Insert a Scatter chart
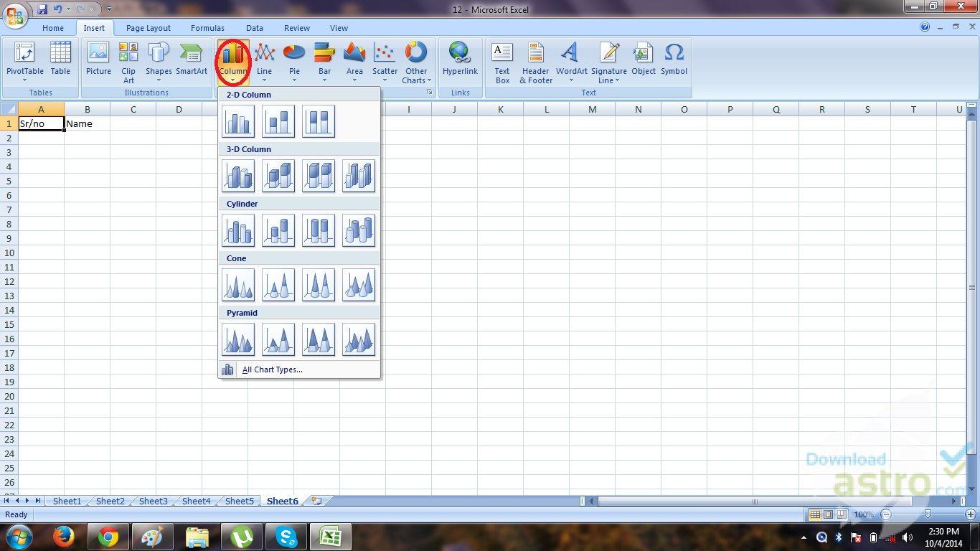 point(385,61)
